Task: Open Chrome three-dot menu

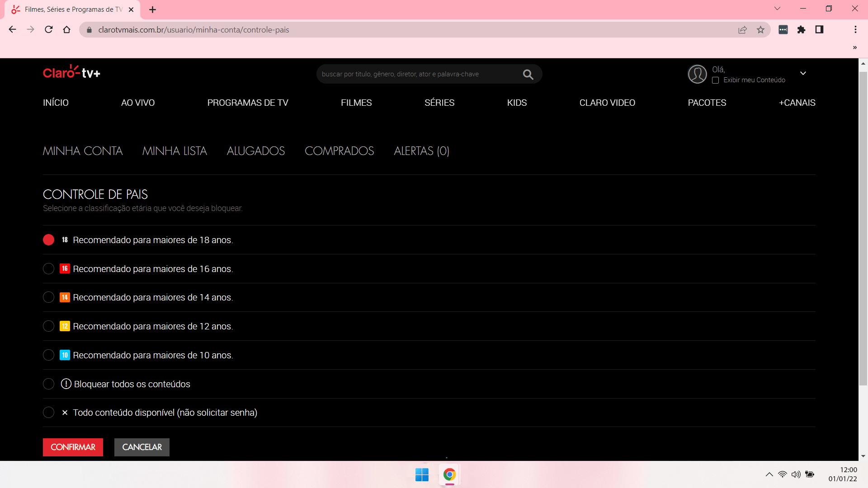Action: click(855, 30)
